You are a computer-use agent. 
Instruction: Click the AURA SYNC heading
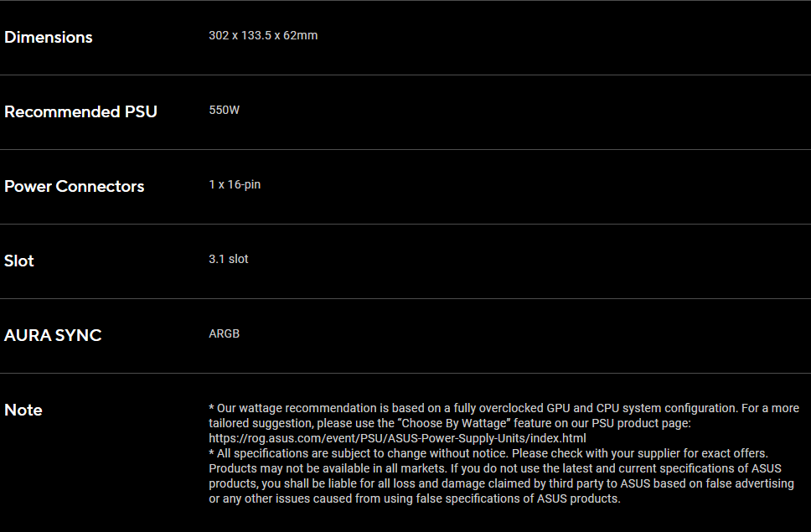(x=53, y=335)
